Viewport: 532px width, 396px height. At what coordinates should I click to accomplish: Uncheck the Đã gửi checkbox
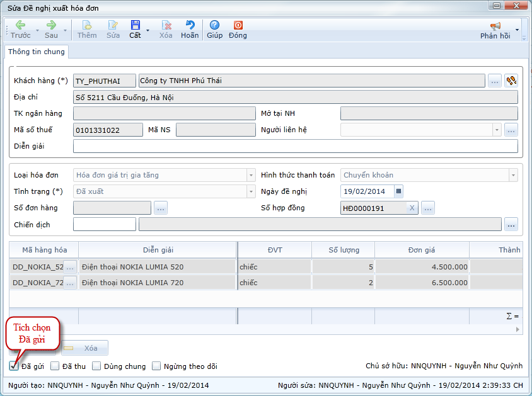click(x=14, y=366)
